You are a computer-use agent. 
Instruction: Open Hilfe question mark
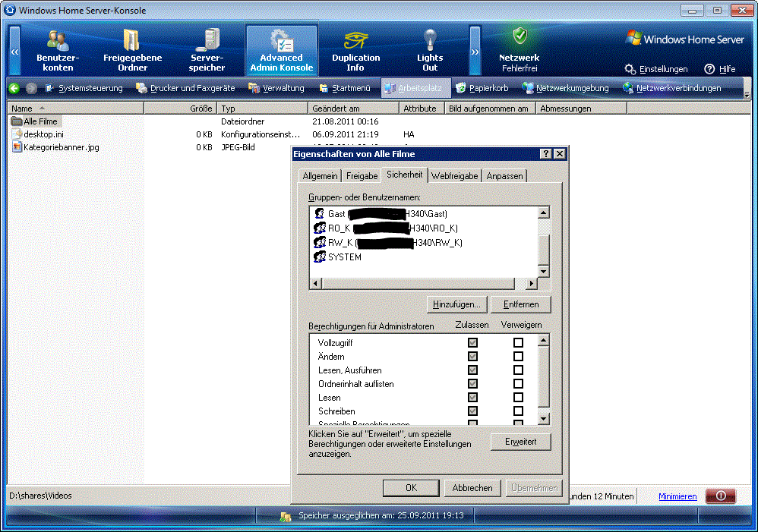pyautogui.click(x=720, y=69)
